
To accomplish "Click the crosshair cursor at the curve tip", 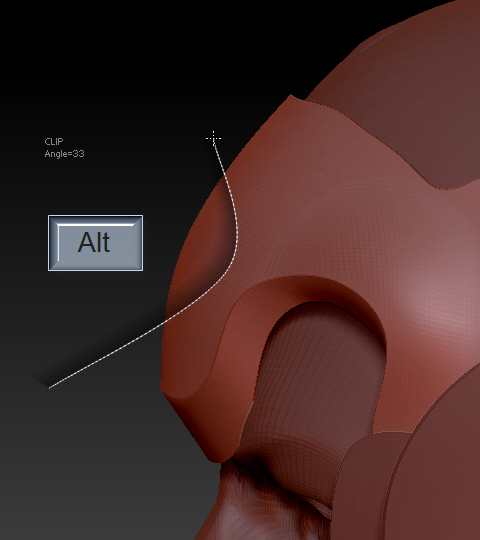I will 213,138.
